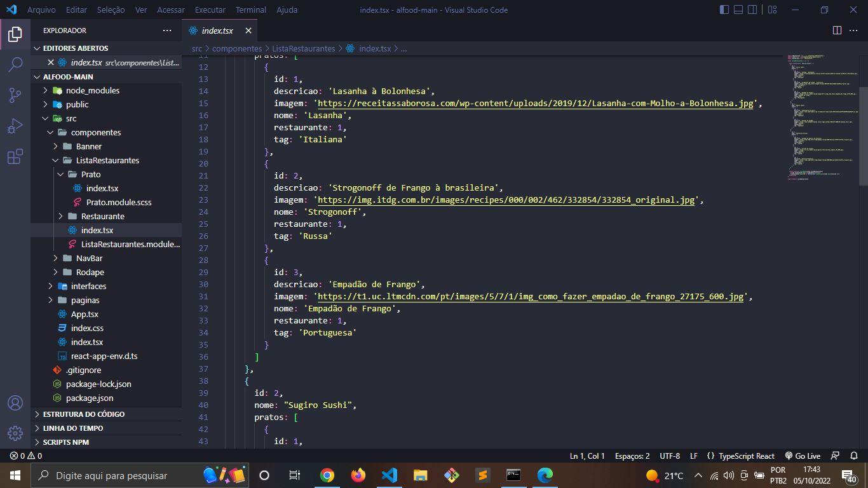Screen dimensions: 868x488
Task: Collapse the src folder
Action: coord(71,118)
